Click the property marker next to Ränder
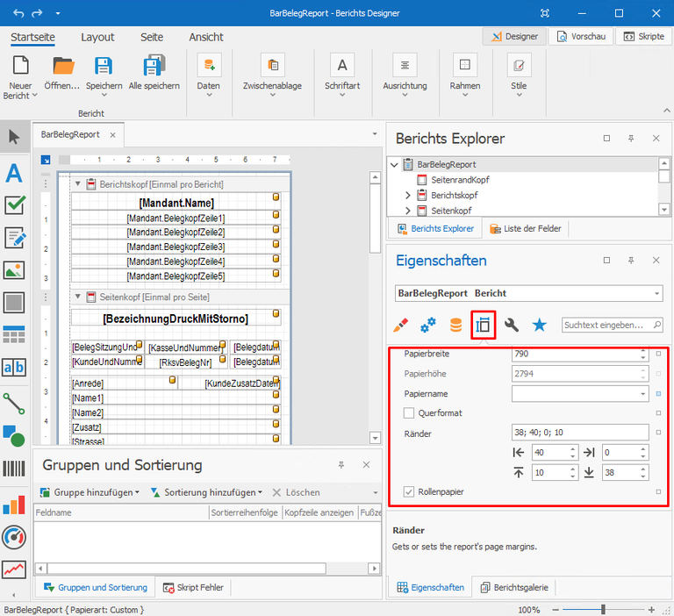This screenshot has height=616, width=674. (x=658, y=433)
